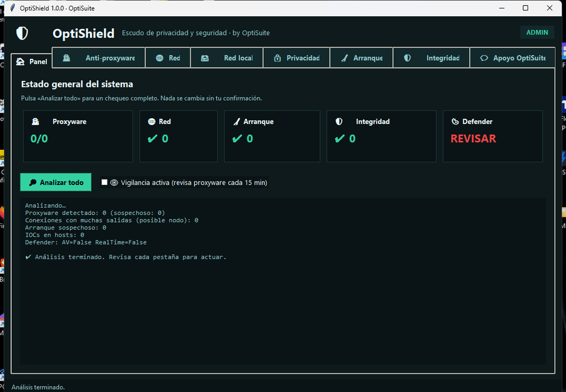Select the Integridad tab
The height and width of the screenshot is (392, 566).
431,58
